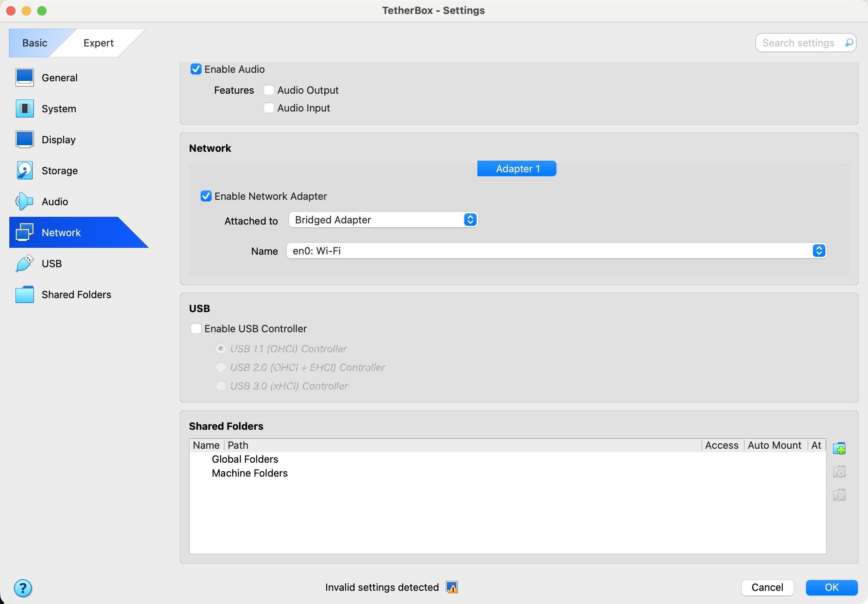Click the USB plug icon in sidebar

click(25, 263)
